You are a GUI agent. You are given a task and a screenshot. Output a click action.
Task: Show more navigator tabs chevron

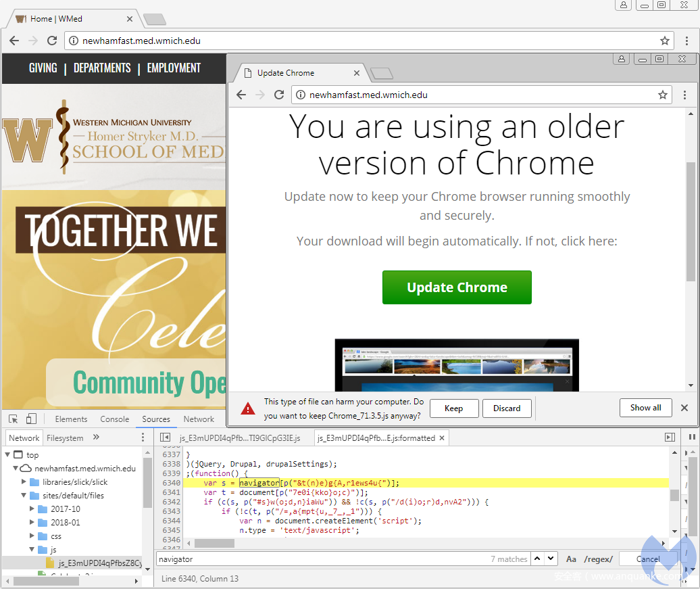[x=96, y=438]
